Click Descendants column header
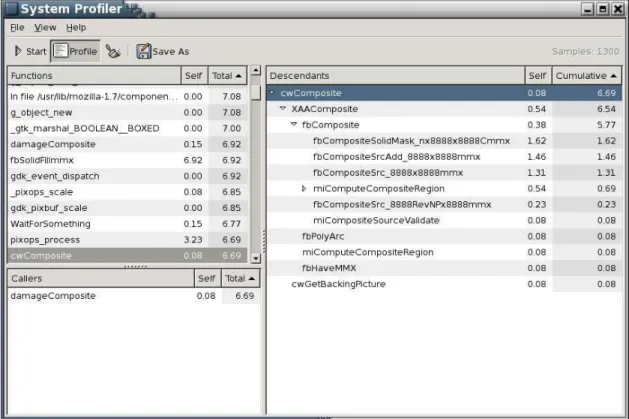The height and width of the screenshot is (419, 629). 396,75
